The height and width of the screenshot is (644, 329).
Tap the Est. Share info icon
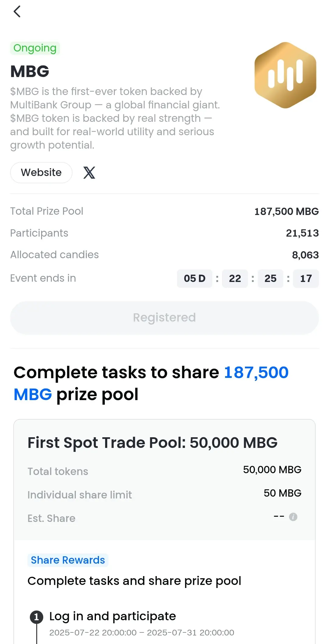click(x=293, y=517)
